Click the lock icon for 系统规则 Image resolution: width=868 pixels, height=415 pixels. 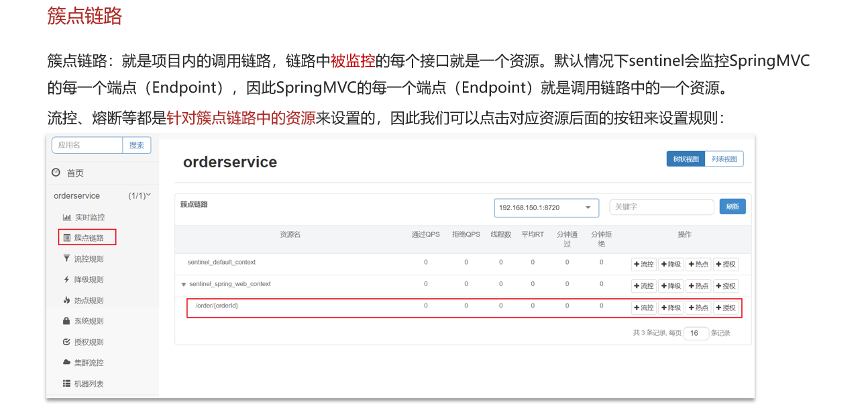[x=66, y=321]
